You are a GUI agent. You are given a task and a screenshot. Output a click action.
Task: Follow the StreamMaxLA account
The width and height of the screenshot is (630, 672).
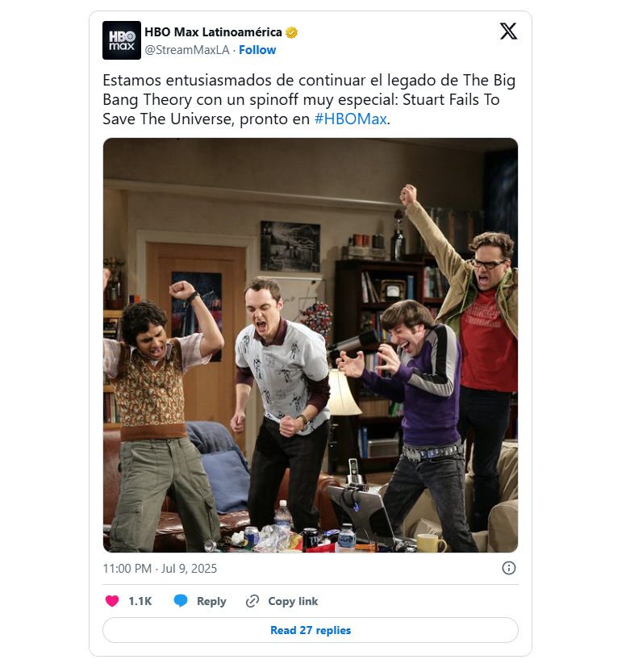[x=257, y=50]
